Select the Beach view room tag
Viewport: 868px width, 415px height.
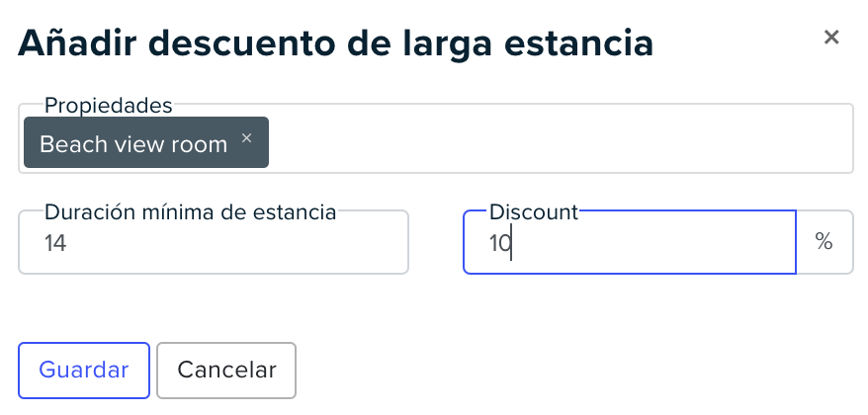pyautogui.click(x=133, y=144)
